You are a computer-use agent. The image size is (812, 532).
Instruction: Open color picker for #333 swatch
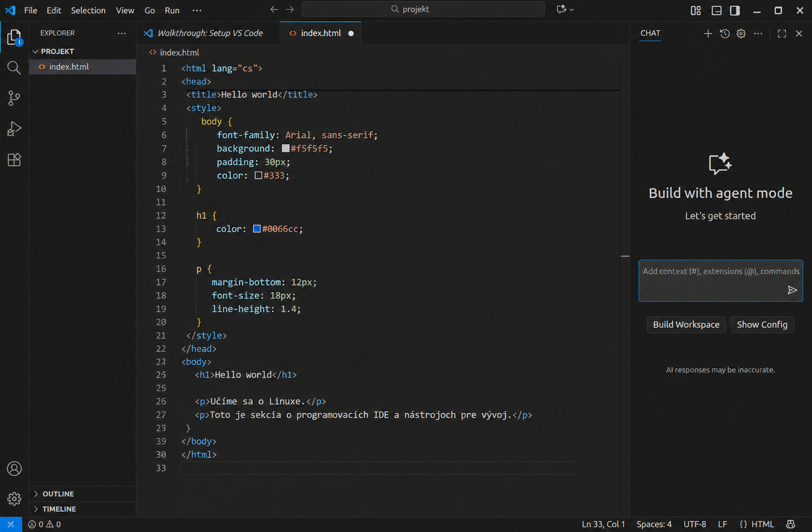click(258, 176)
